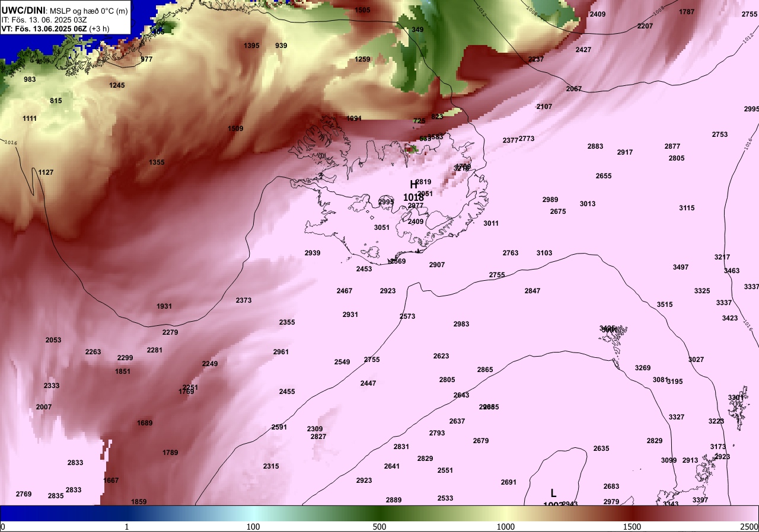
Task: Click the 2067 height value
Action: 574,89
